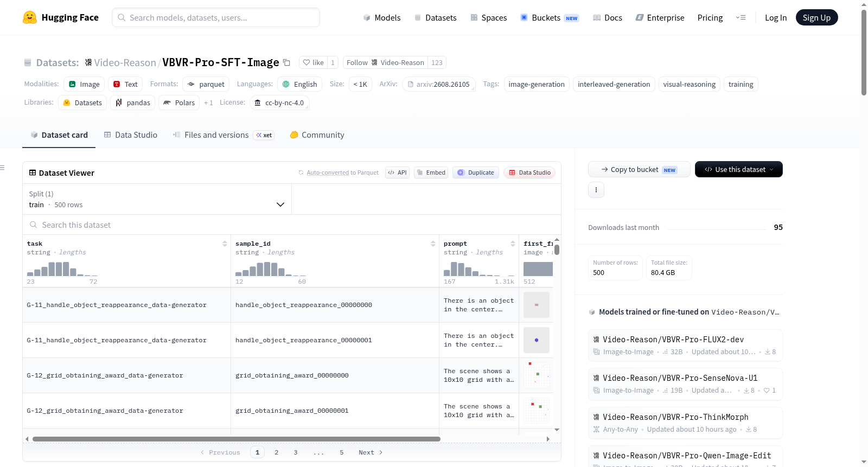Click the Sign Up button

(816, 17)
